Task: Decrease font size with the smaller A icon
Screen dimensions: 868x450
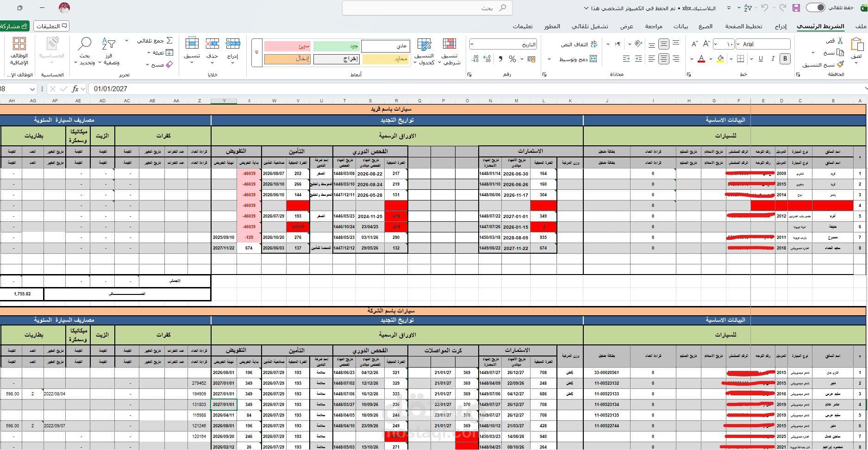Action: coord(694,44)
